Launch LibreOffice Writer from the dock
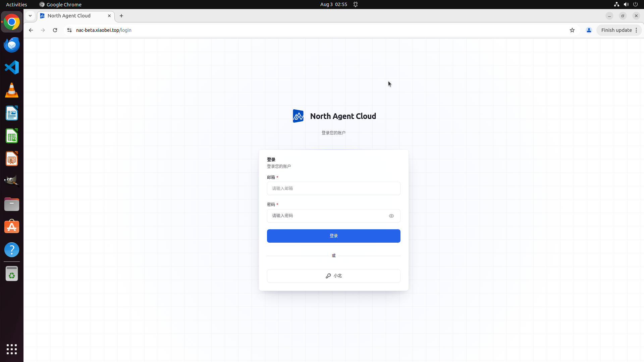The image size is (644, 362). [x=12, y=113]
